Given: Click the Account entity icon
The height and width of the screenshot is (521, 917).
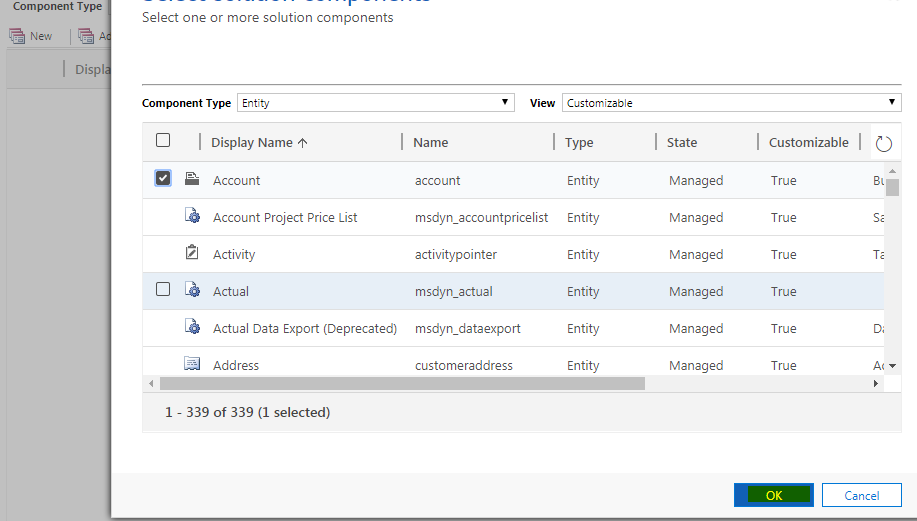Looking at the screenshot, I should point(192,180).
